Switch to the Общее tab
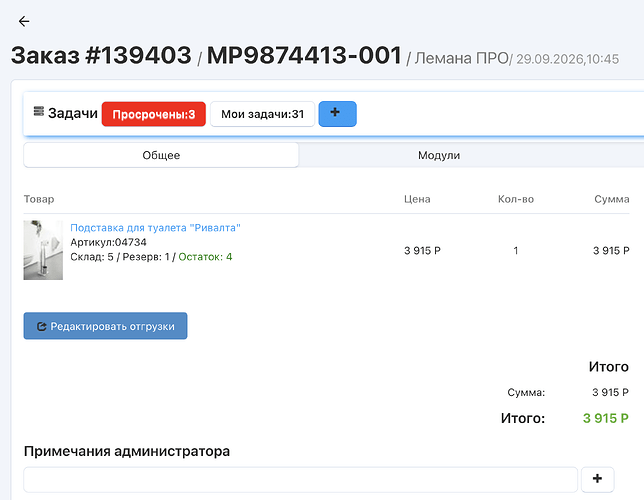 point(161,155)
